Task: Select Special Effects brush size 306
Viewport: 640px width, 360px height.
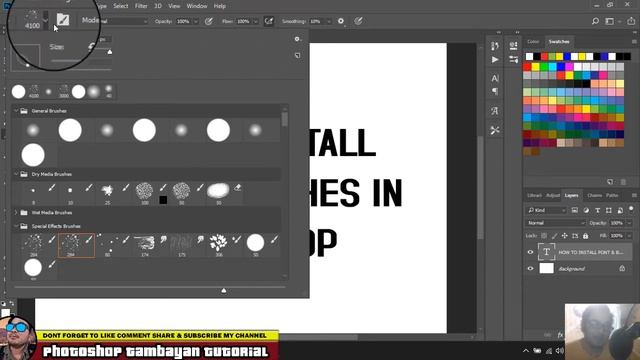Action: [x=219, y=245]
